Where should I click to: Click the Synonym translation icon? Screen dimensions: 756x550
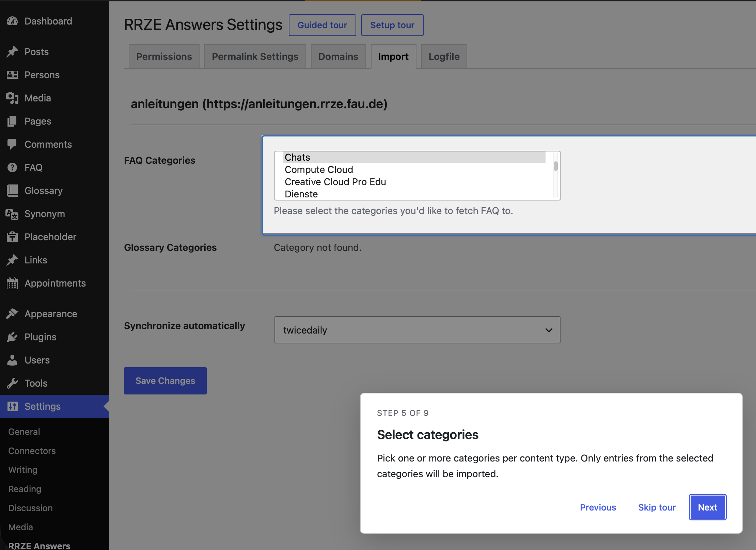[12, 214]
